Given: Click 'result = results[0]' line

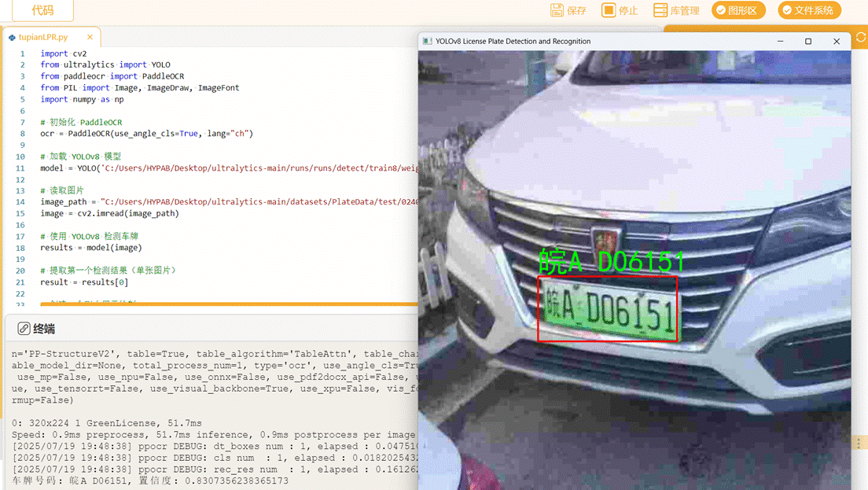Looking at the screenshot, I should [84, 282].
